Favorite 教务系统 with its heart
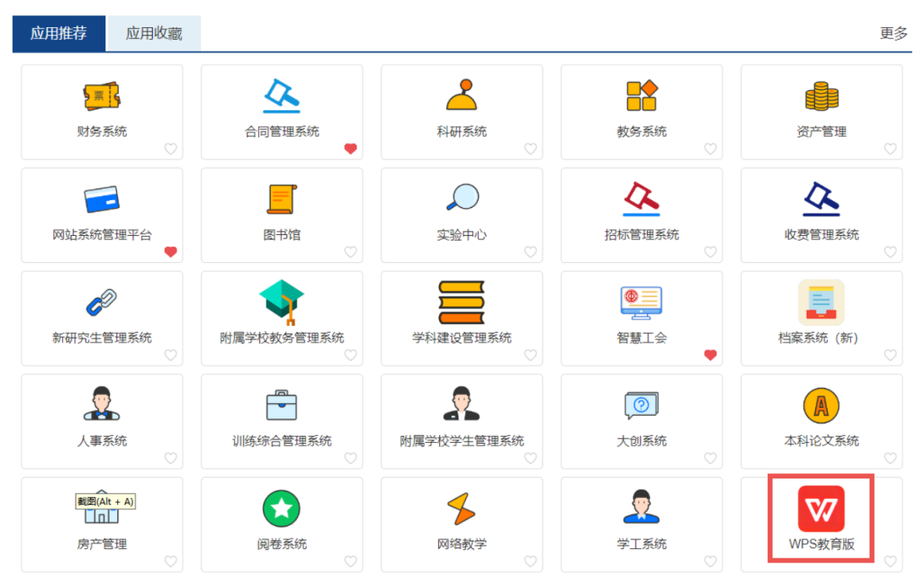 711,149
